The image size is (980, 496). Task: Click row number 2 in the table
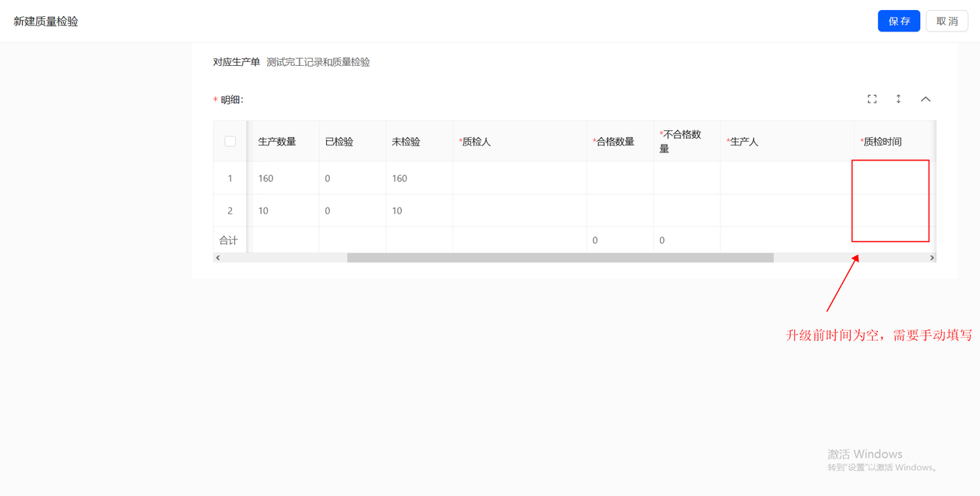(x=230, y=210)
